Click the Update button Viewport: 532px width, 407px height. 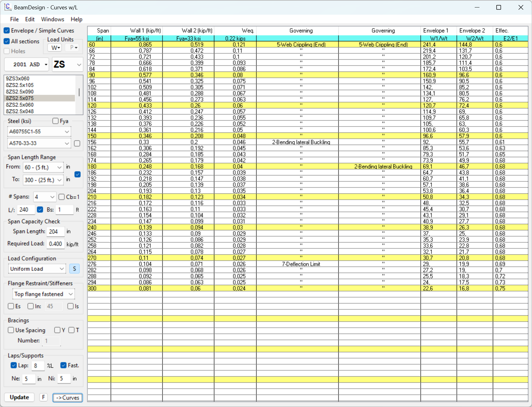click(19, 397)
